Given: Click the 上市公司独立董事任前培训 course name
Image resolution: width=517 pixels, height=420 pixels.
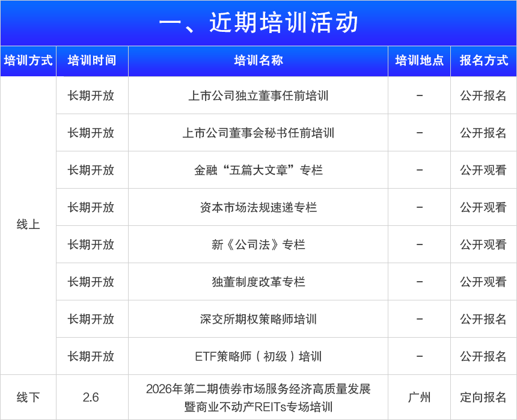Looking at the screenshot, I should 258,96.
